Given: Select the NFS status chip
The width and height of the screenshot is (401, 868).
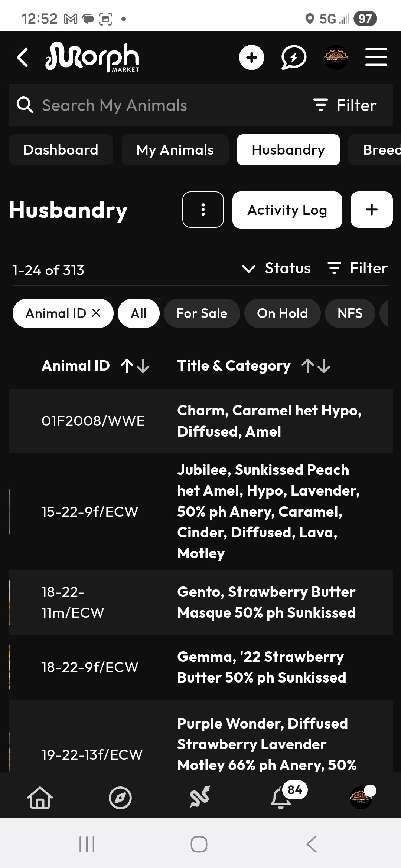Looking at the screenshot, I should [x=350, y=313].
